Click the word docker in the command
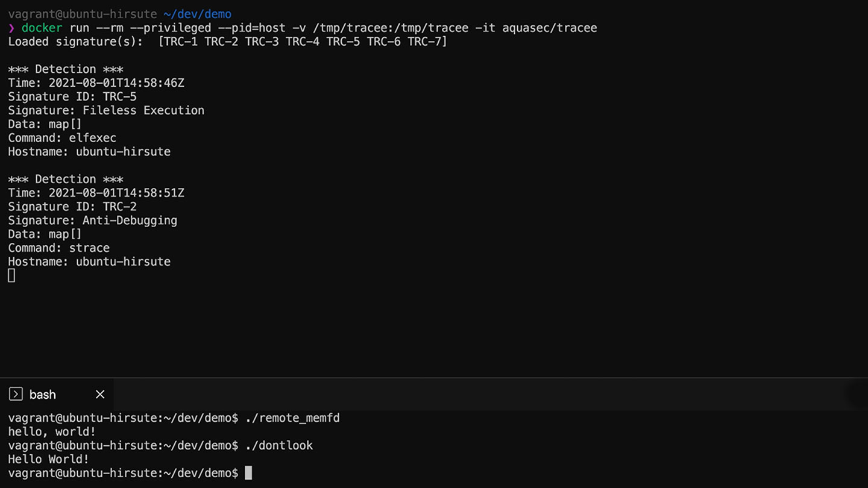Screen dimensions: 868x488 [x=42, y=28]
